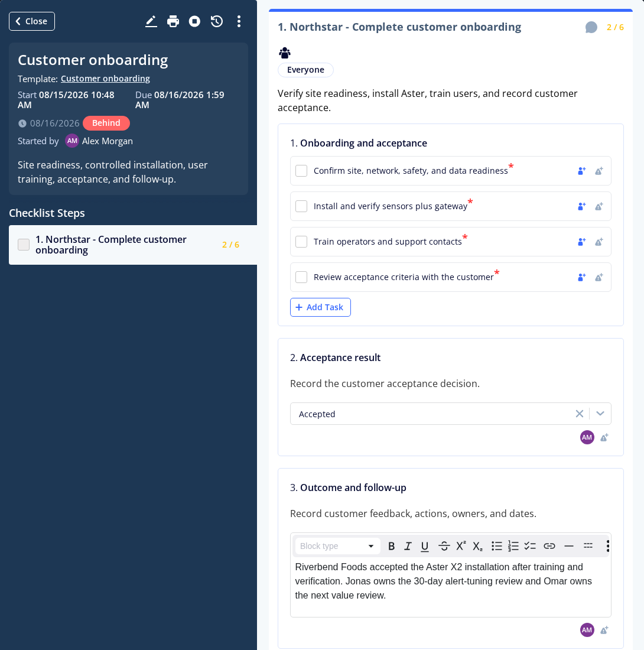Click the Close button

click(x=32, y=21)
